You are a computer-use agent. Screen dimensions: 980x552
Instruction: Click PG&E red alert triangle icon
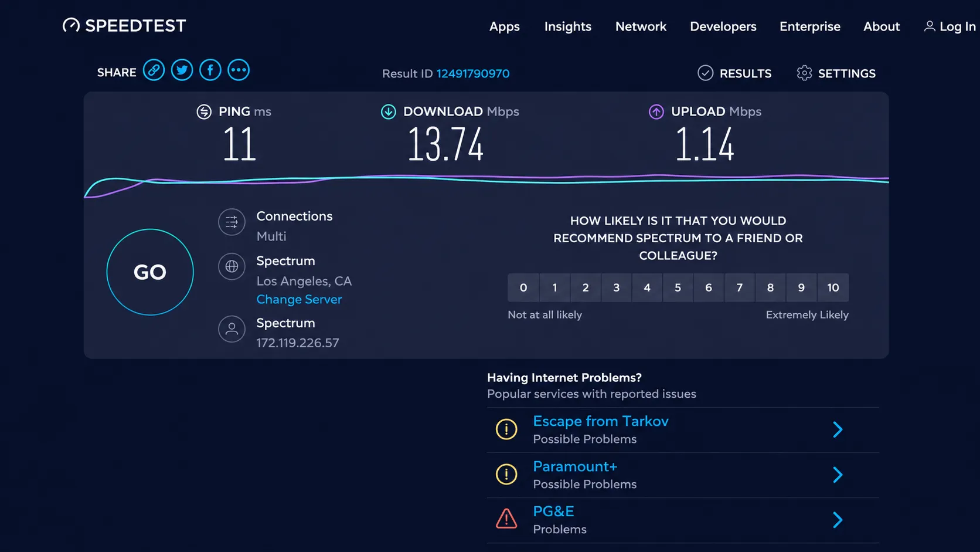click(506, 519)
